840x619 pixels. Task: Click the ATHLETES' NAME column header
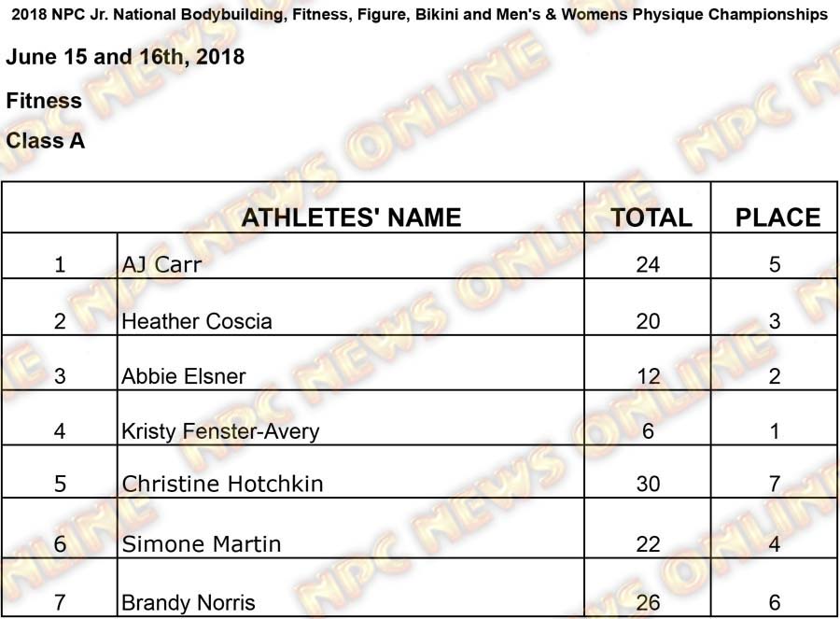(x=351, y=218)
